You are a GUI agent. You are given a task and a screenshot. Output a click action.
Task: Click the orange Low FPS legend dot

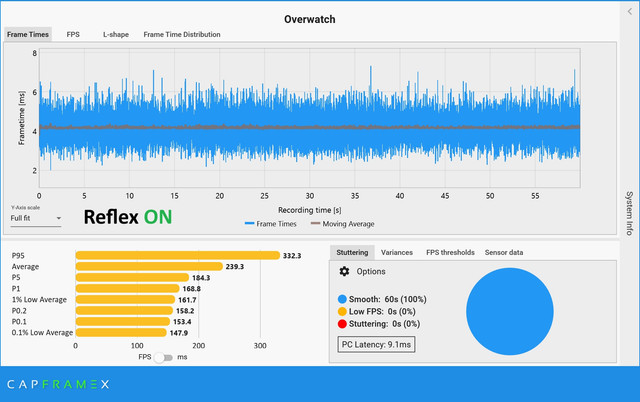(342, 311)
